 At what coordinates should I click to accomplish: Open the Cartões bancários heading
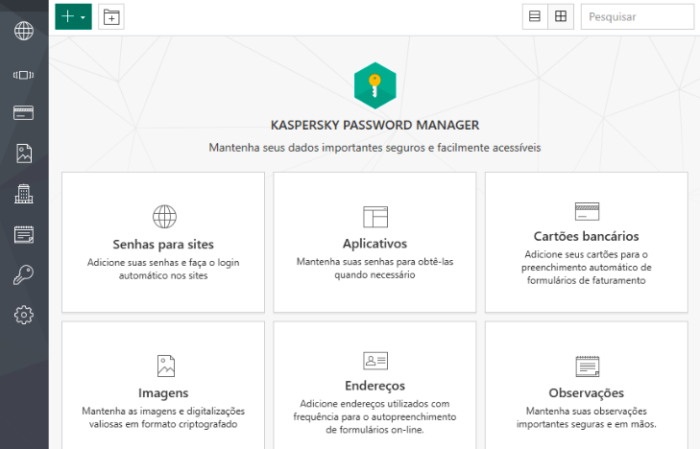pos(586,236)
